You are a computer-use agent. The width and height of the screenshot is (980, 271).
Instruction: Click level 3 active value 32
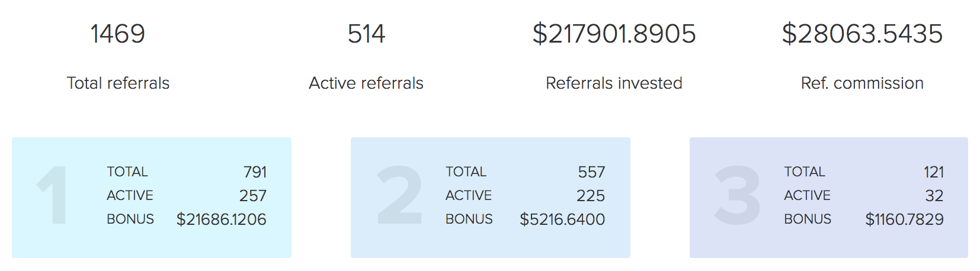click(x=934, y=196)
